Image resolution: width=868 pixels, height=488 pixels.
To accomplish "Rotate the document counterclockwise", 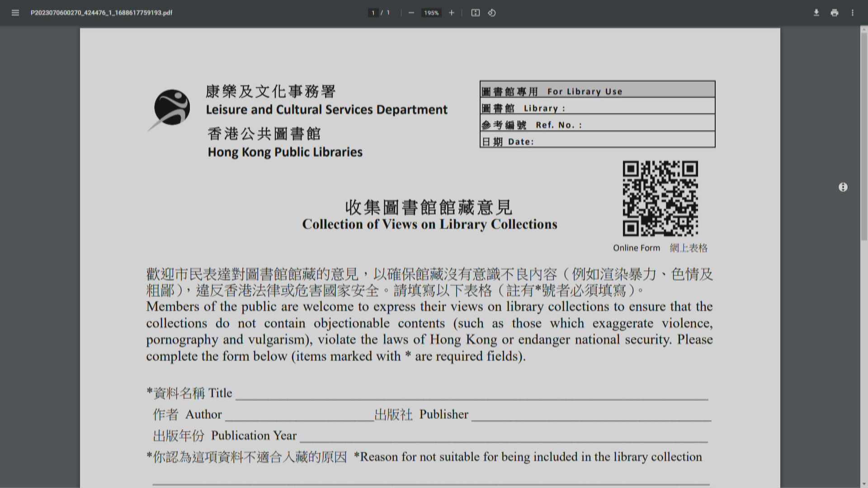I will pyautogui.click(x=492, y=13).
